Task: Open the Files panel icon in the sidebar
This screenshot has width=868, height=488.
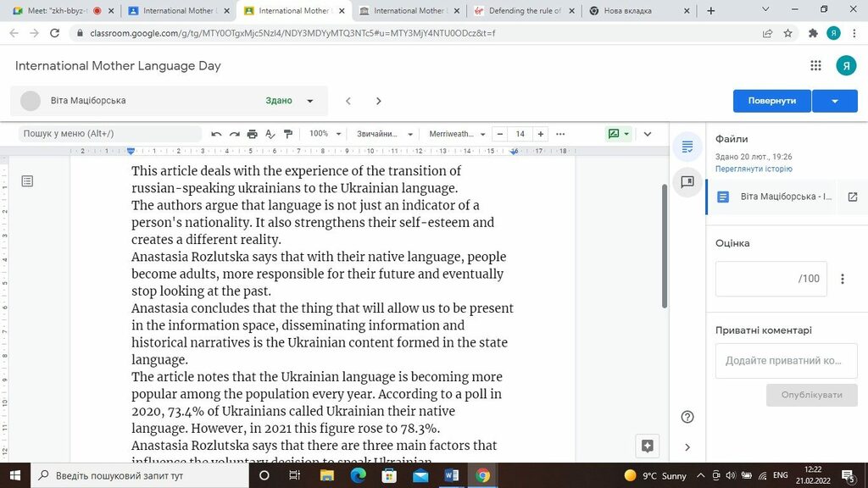Action: (687, 147)
